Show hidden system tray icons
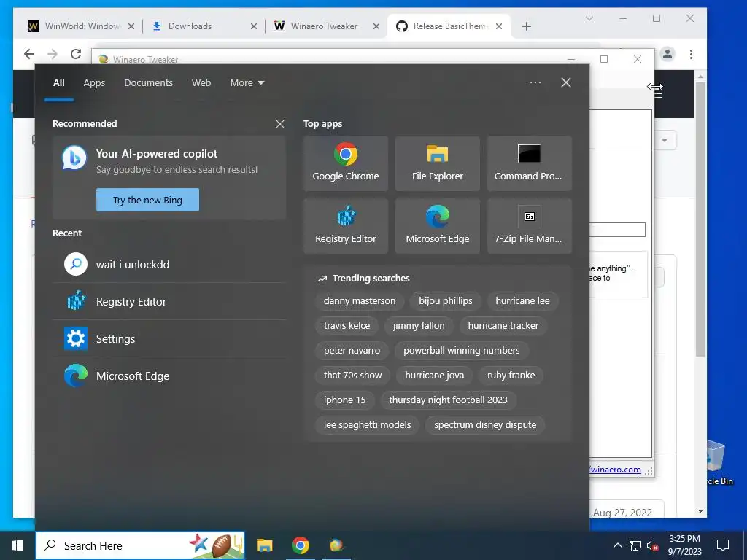 point(617,545)
